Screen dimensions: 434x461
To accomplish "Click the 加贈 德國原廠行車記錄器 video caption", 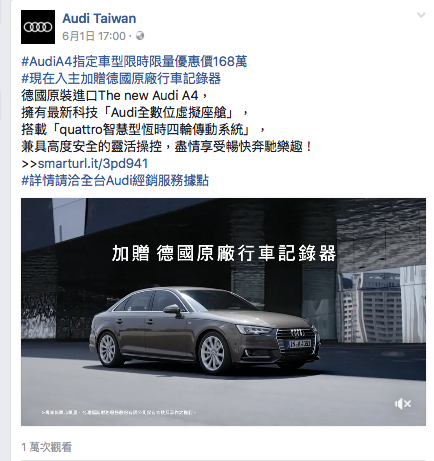I will (x=224, y=253).
